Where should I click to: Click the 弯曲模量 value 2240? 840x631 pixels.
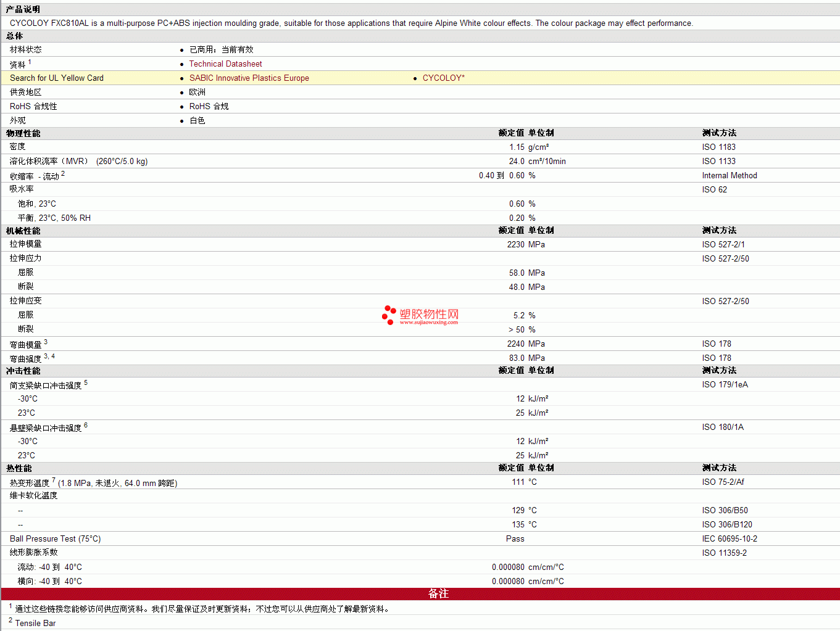pos(516,344)
